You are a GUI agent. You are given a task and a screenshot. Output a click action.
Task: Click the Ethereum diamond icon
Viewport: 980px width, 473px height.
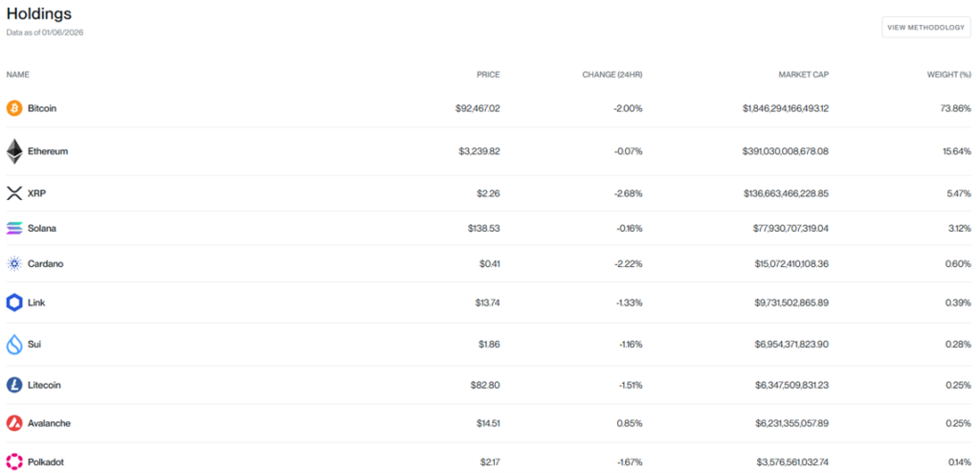14,151
